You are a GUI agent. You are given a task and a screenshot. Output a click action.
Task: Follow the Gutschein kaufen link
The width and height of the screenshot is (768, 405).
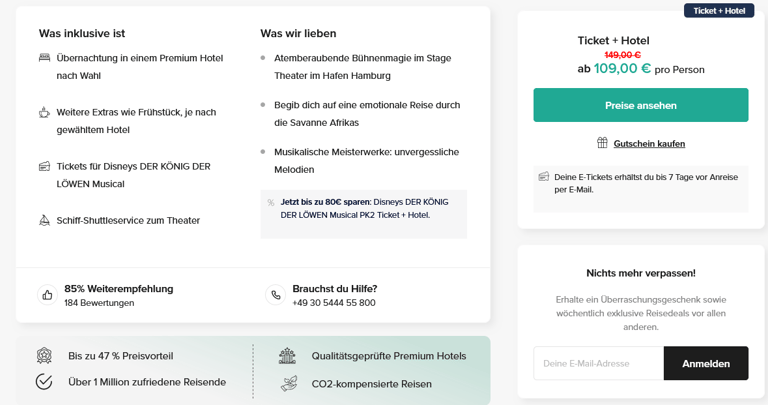[649, 143]
